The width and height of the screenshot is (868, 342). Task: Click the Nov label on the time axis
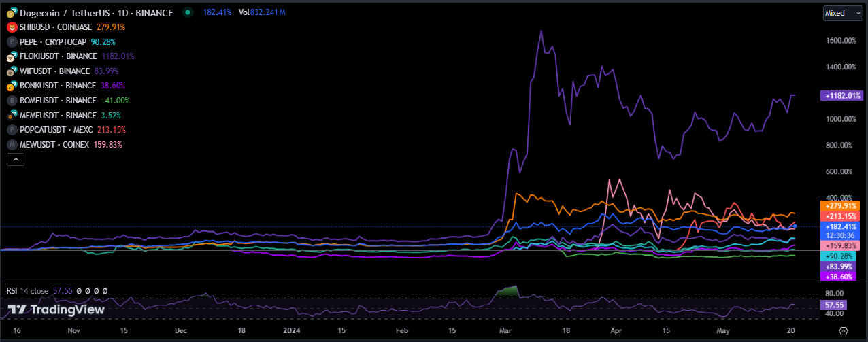(x=74, y=330)
